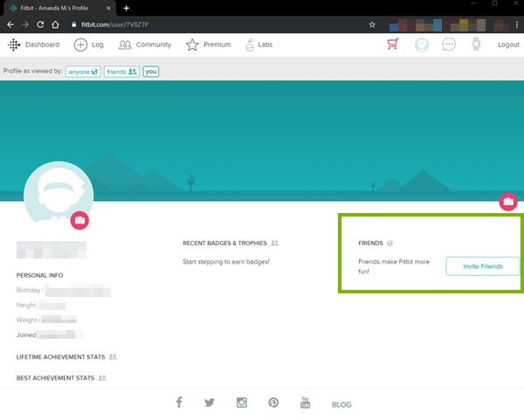View profile as anyone
Viewport: 524px width, 420px height.
(83, 72)
